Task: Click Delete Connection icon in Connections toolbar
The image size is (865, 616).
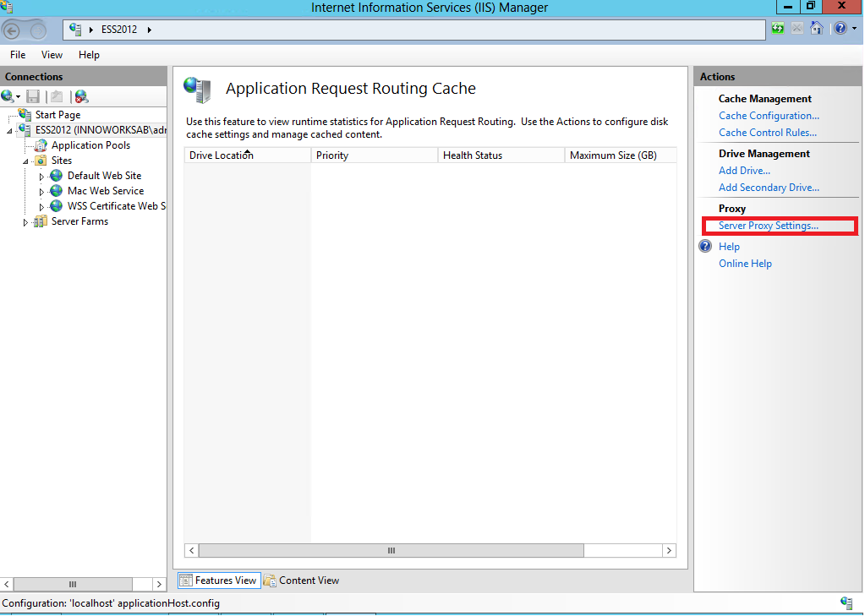Action: (81, 96)
